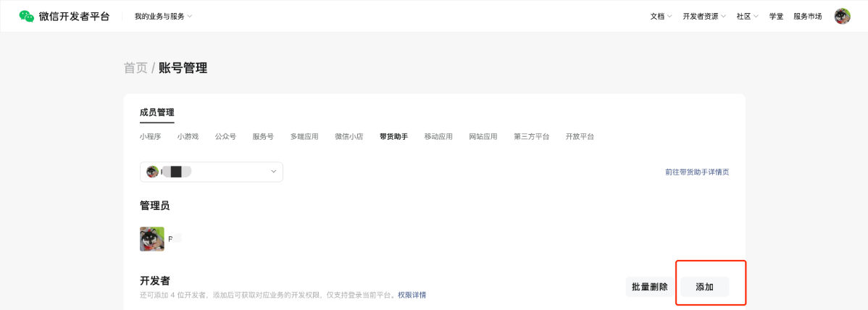Expand the 文档 menu
The height and width of the screenshot is (310, 868).
661,16
